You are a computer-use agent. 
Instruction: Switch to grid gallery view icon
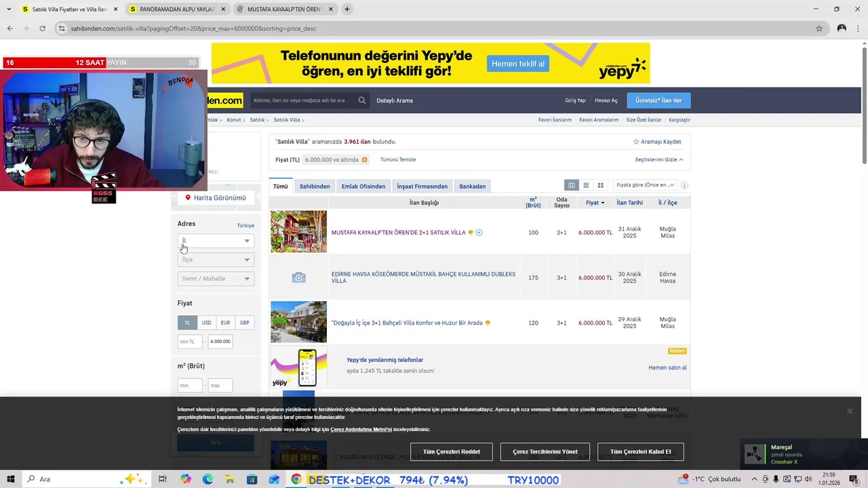tap(600, 185)
